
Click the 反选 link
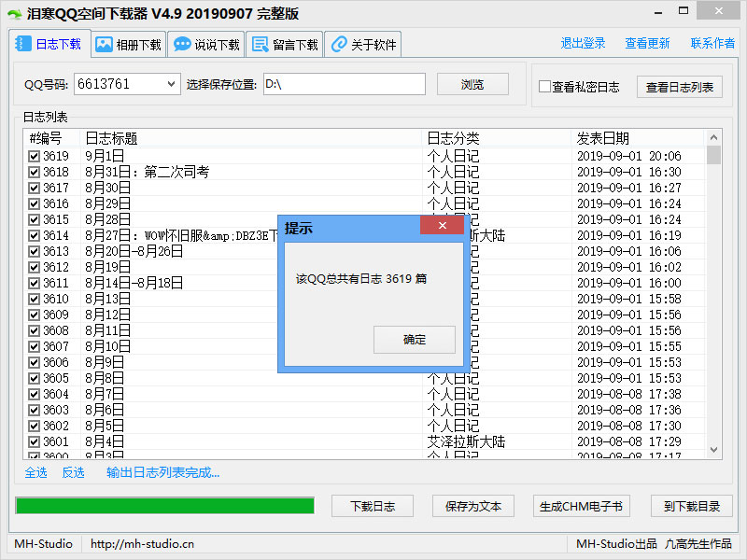tap(74, 472)
